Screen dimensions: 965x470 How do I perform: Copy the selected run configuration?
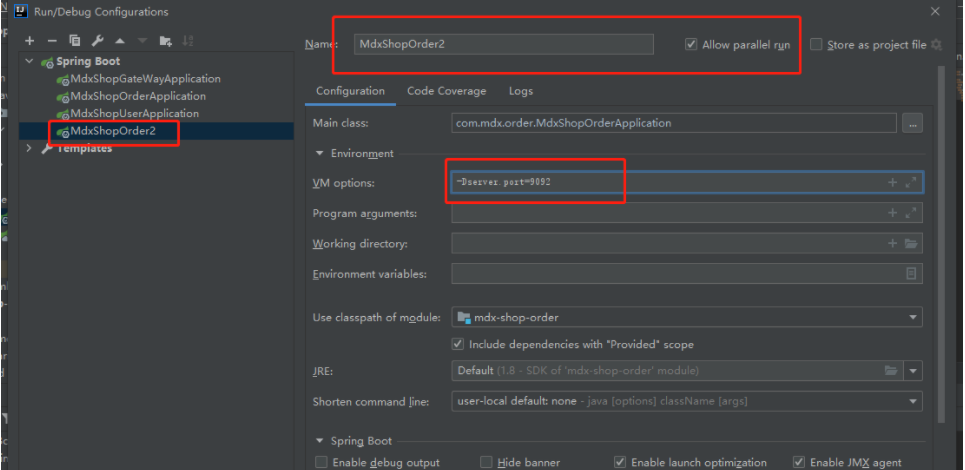[x=75, y=41]
